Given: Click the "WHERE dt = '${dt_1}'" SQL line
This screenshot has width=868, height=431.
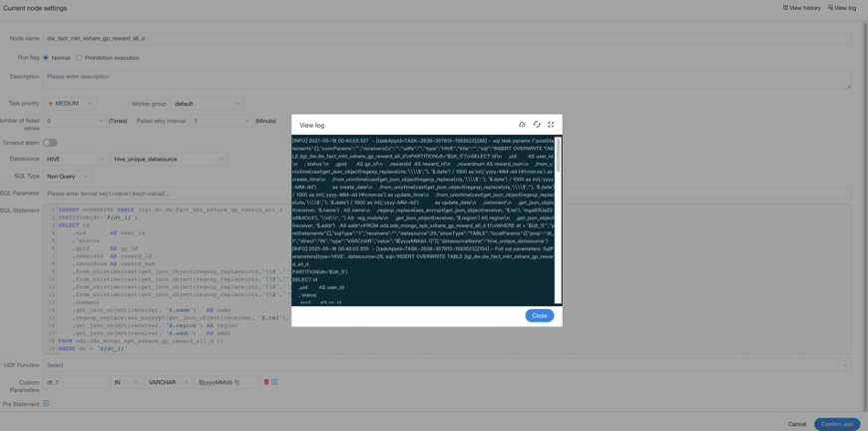Looking at the screenshot, I should [x=93, y=349].
